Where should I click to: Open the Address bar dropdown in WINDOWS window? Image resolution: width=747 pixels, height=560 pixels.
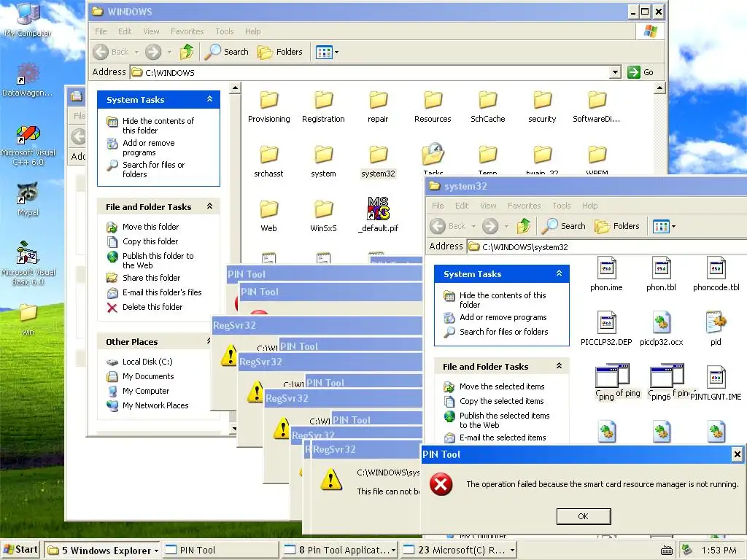click(x=616, y=72)
